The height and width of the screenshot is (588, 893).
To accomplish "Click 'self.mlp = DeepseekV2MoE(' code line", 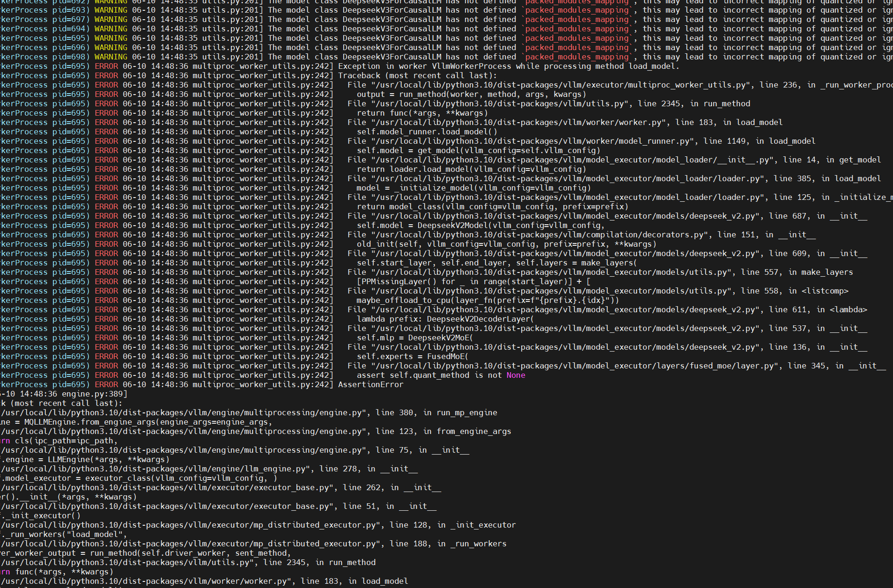I will coord(415,338).
